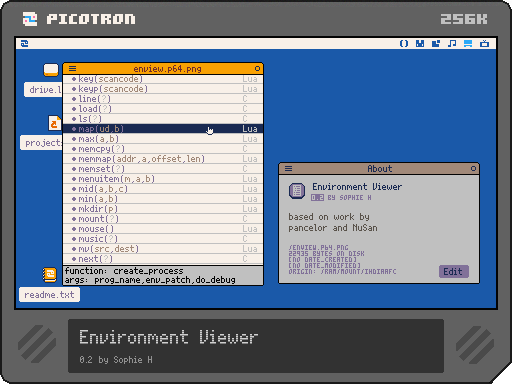Open the code editor icon in the top bar
The height and width of the screenshot is (384, 512).
coord(404,44)
